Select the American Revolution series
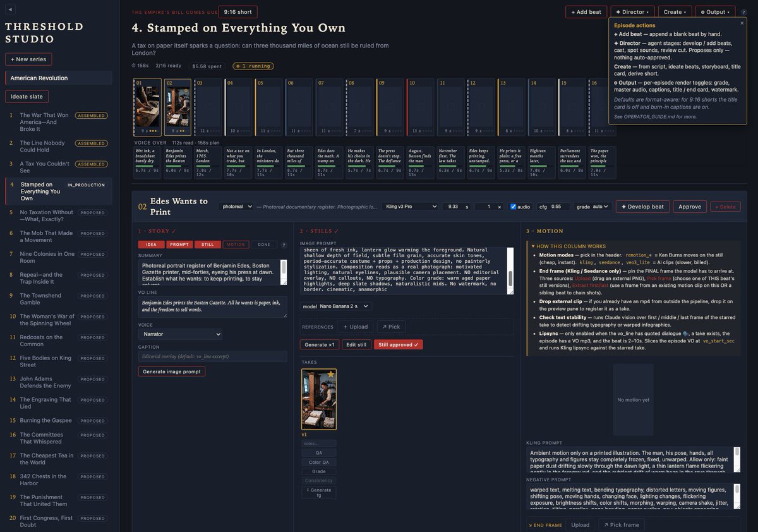 [x=59, y=78]
